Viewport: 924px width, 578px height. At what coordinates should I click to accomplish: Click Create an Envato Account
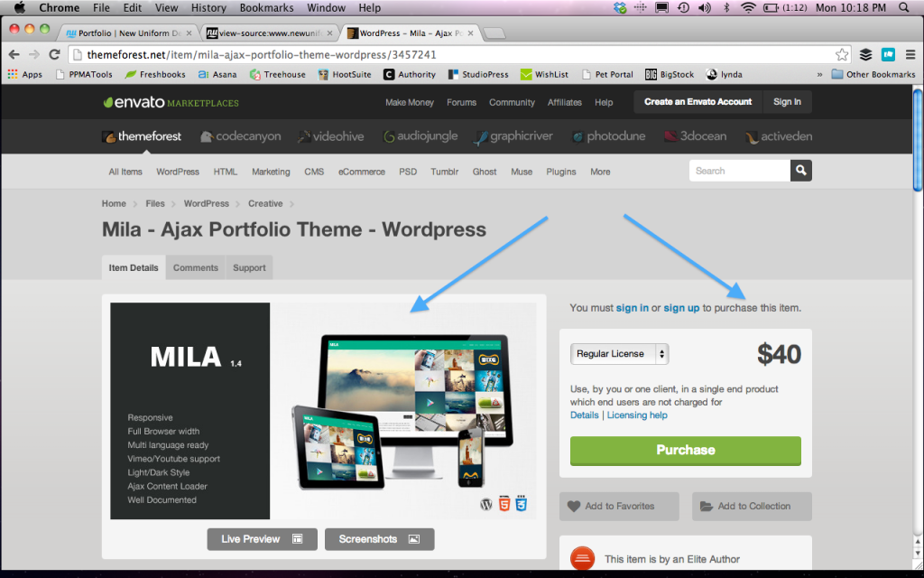[x=698, y=102]
